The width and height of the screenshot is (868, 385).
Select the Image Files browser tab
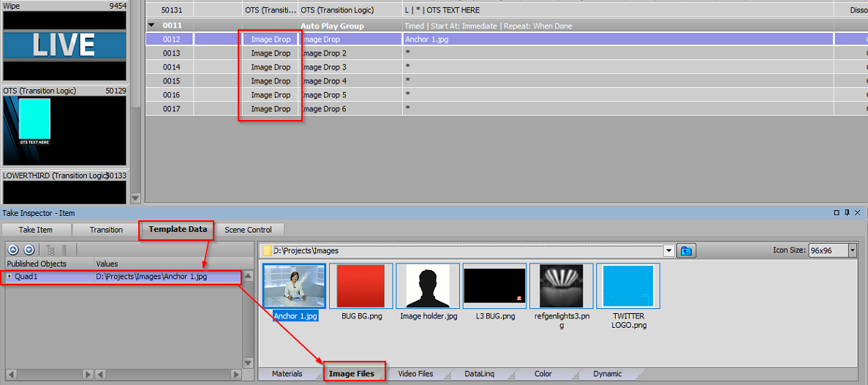click(x=352, y=374)
